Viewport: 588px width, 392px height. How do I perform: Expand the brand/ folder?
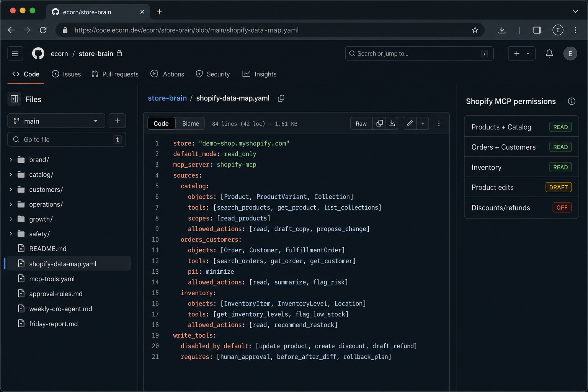click(11, 160)
